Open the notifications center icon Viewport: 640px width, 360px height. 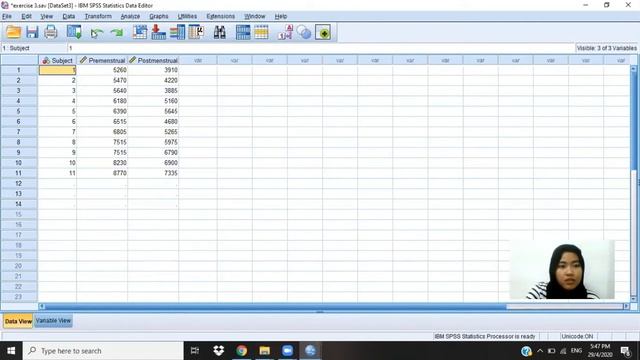coord(625,351)
